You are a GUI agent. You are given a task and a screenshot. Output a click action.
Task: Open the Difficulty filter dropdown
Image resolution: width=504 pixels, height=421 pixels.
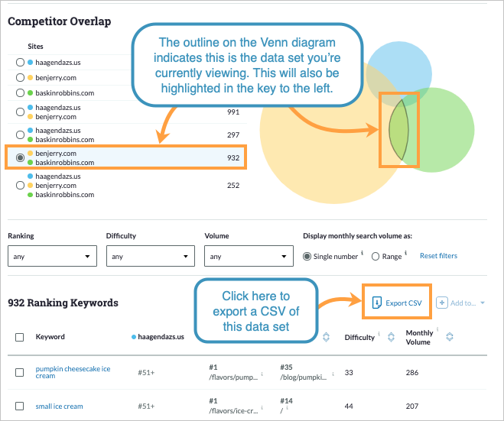point(150,257)
